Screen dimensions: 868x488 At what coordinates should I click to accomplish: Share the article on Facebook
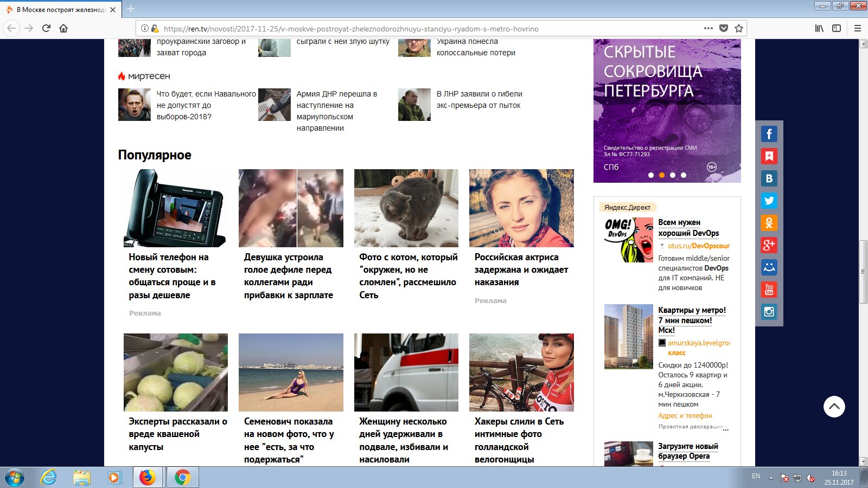point(769,134)
